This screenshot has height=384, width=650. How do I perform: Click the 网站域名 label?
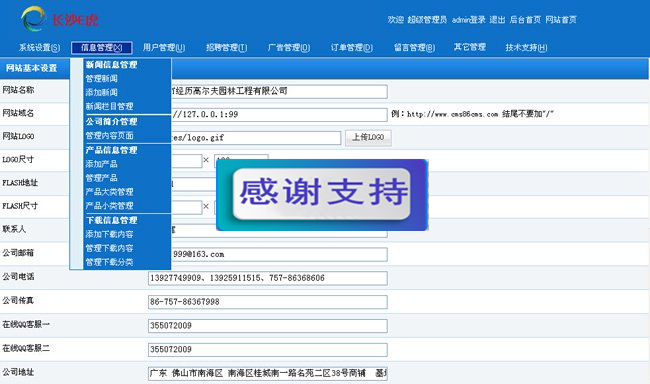[18, 113]
